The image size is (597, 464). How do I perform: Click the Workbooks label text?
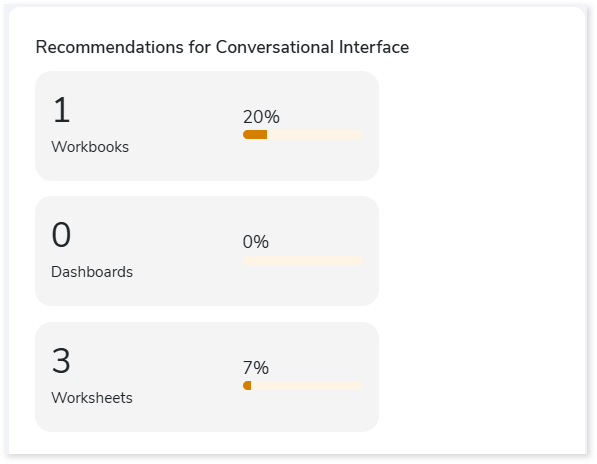click(x=90, y=147)
